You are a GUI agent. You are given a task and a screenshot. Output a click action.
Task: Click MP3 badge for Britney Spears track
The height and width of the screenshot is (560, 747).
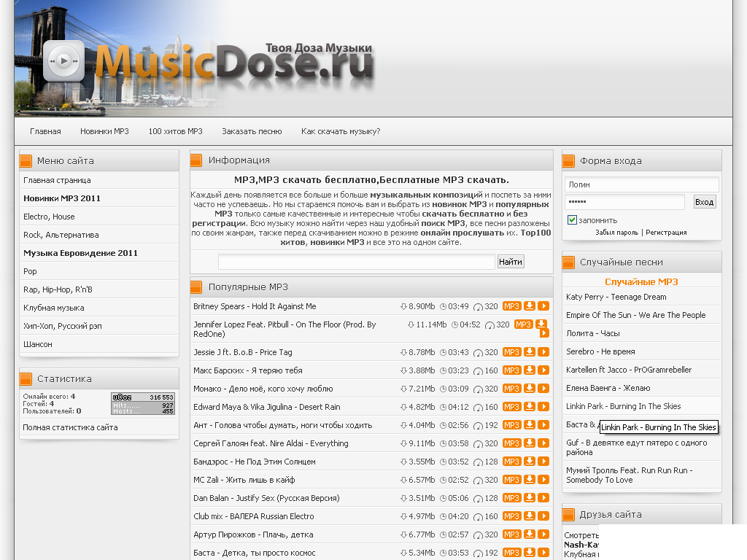coord(511,306)
